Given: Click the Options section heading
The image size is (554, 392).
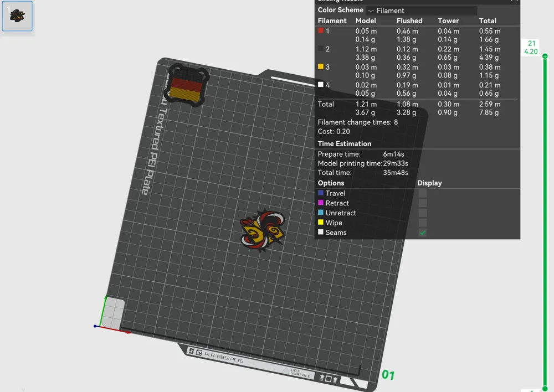Looking at the screenshot, I should point(331,183).
